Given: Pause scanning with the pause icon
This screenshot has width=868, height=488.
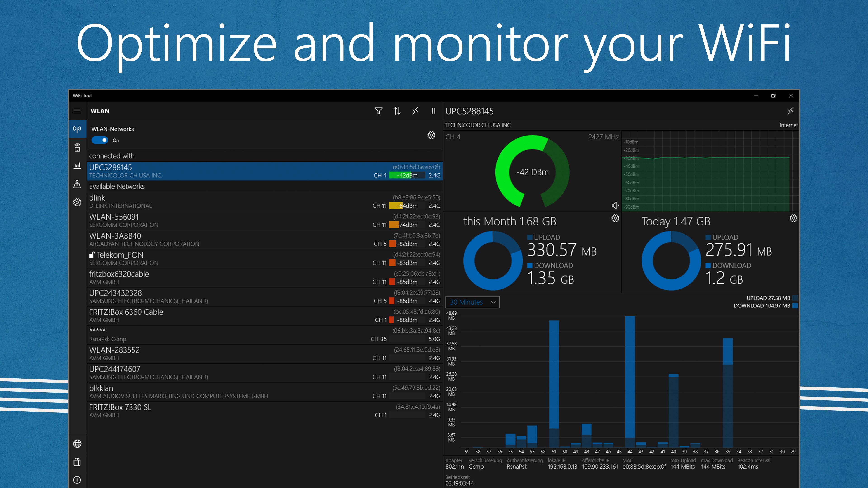Looking at the screenshot, I should pos(433,111).
